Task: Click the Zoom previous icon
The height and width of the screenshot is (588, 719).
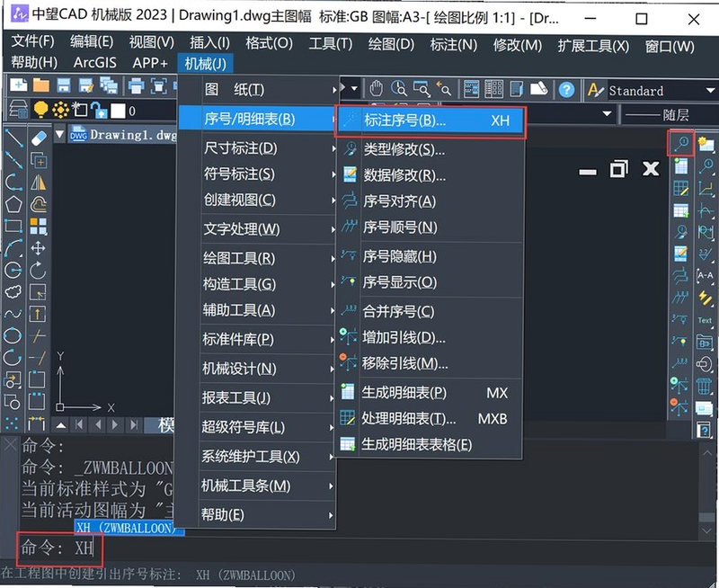Action: [x=443, y=89]
